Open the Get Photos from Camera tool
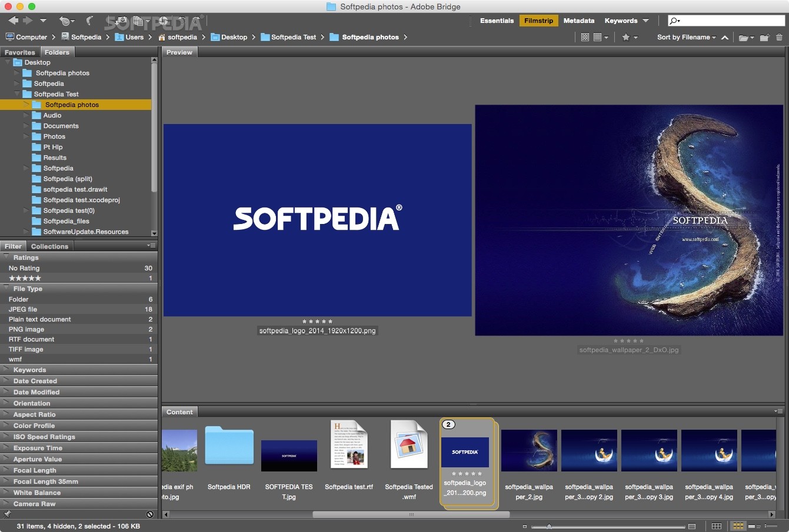The image size is (789, 532). point(121,21)
